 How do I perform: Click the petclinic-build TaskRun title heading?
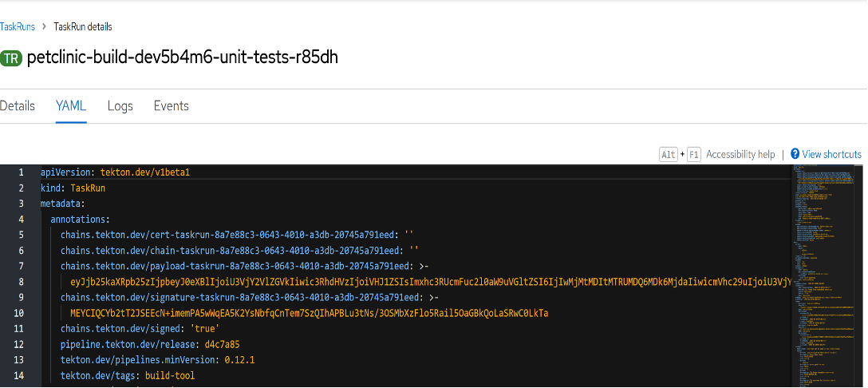(183, 58)
